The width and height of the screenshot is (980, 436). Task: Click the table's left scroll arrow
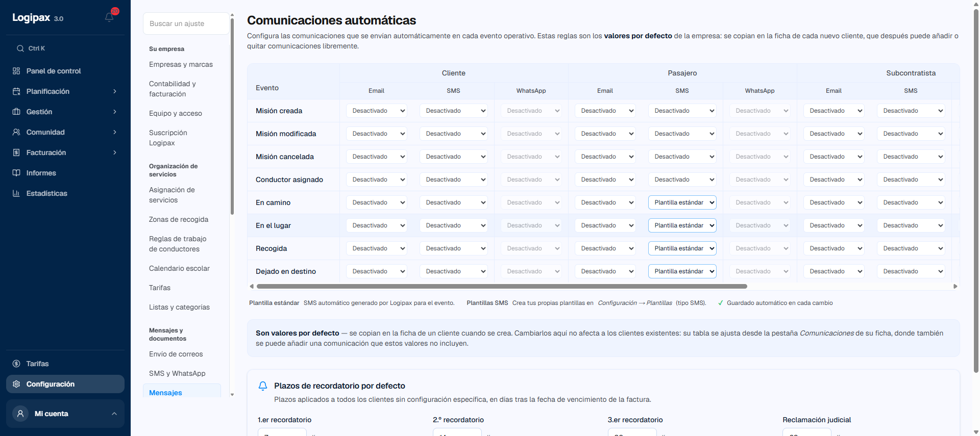(x=251, y=287)
